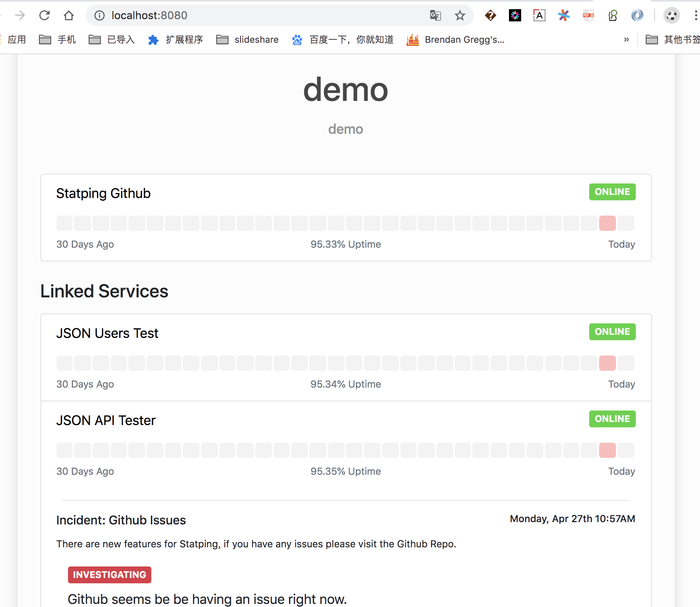Click the red downtime block in Statping Github row
Viewport: 700px width, 607px height.
click(x=608, y=223)
